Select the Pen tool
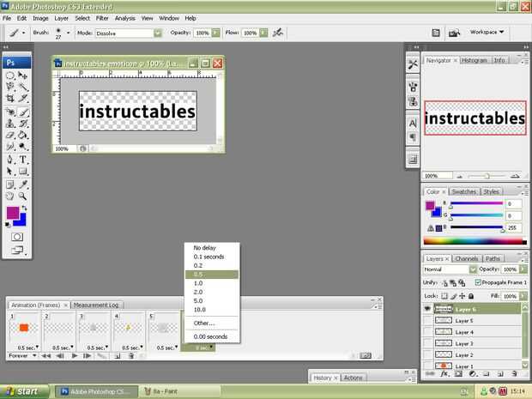This screenshot has width=532, height=399. 10,160
